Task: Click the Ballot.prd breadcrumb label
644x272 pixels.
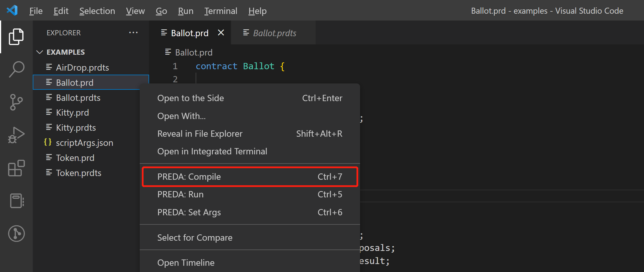Action: tap(194, 52)
